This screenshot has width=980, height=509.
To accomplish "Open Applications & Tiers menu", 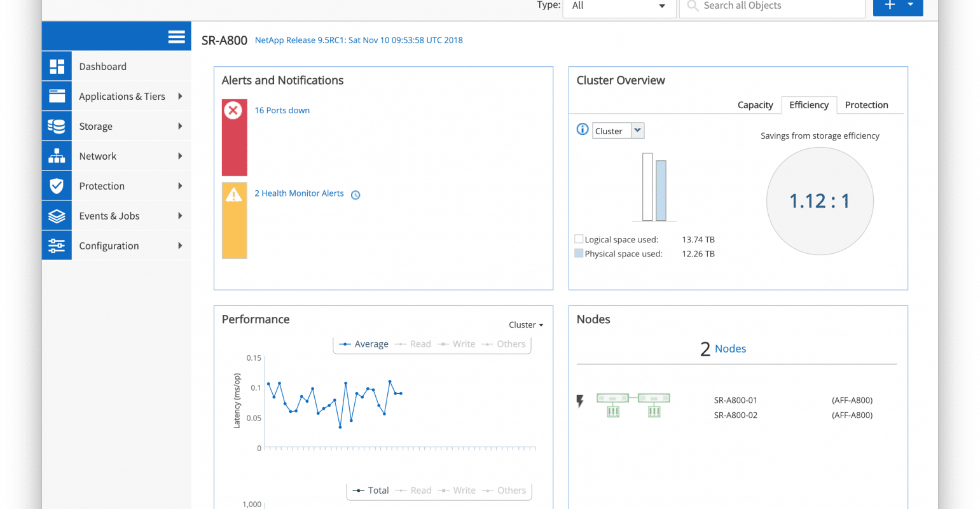I will point(116,96).
